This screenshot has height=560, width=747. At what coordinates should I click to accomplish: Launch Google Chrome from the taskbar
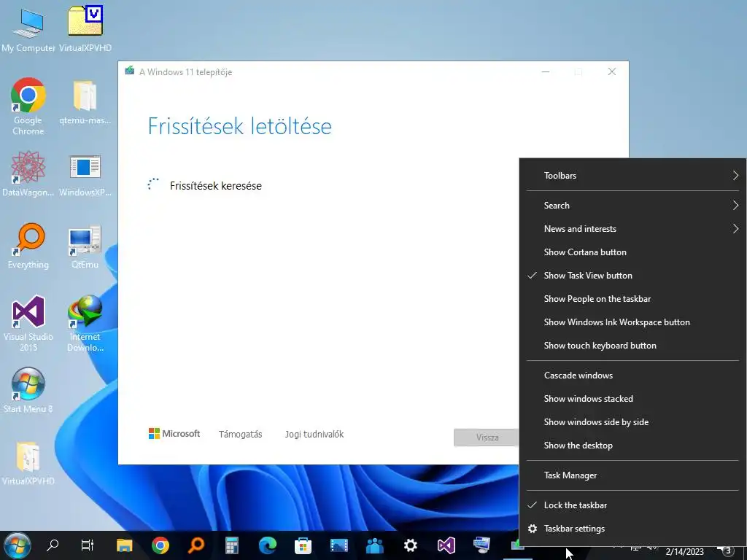tap(160, 545)
